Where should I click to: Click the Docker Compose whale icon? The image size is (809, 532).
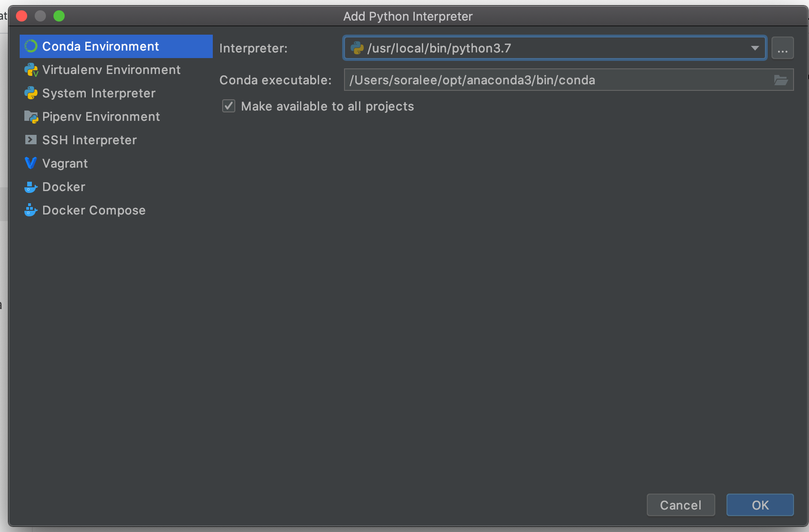click(31, 210)
